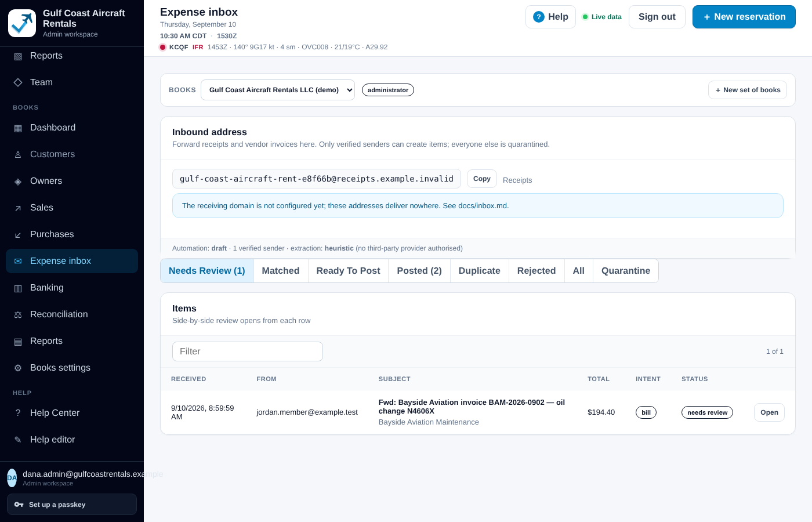Image resolution: width=812 pixels, height=522 pixels.
Task: Open the Quarantine tab
Action: click(626, 271)
